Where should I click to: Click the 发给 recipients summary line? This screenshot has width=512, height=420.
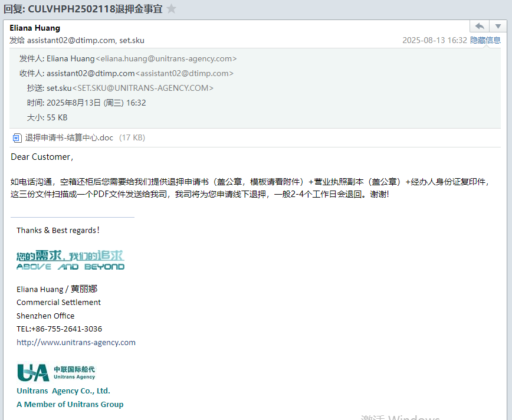click(77, 40)
